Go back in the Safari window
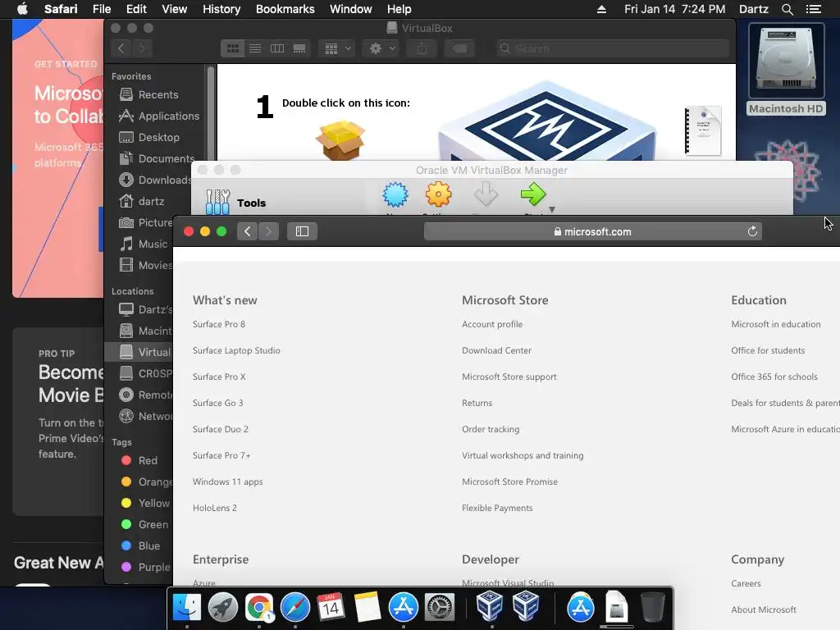 pos(248,231)
